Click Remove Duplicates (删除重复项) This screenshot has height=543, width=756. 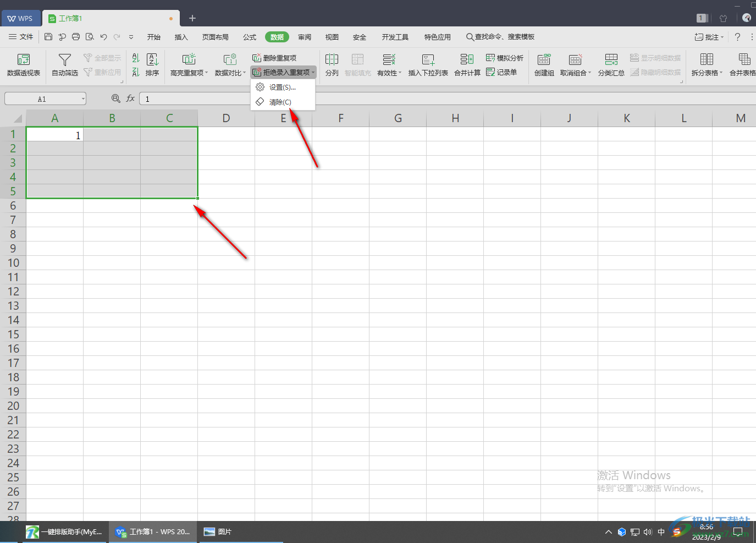[x=274, y=58]
